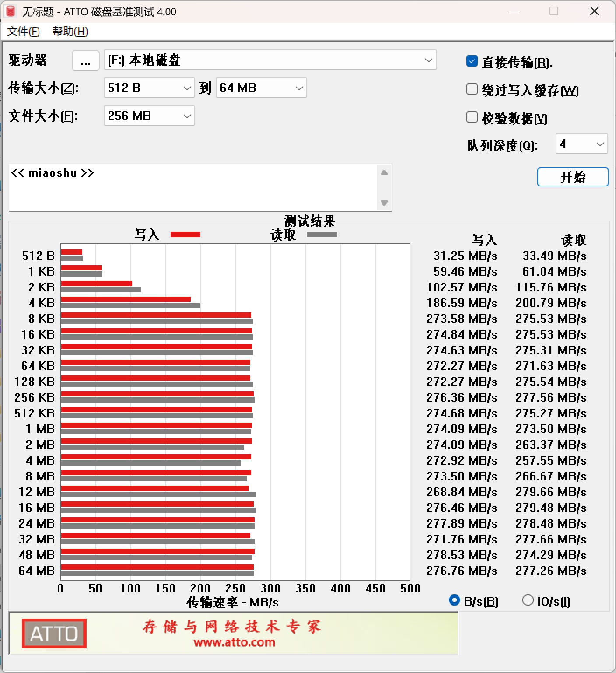Click the 48 MB write value 278.53 MB/s
The width and height of the screenshot is (616, 673).
462,555
